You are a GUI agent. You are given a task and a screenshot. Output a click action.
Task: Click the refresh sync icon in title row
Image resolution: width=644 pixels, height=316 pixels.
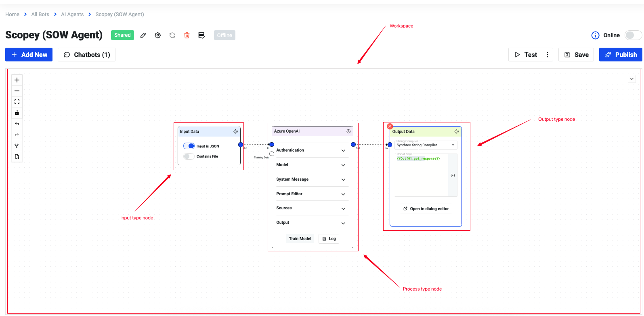click(172, 35)
